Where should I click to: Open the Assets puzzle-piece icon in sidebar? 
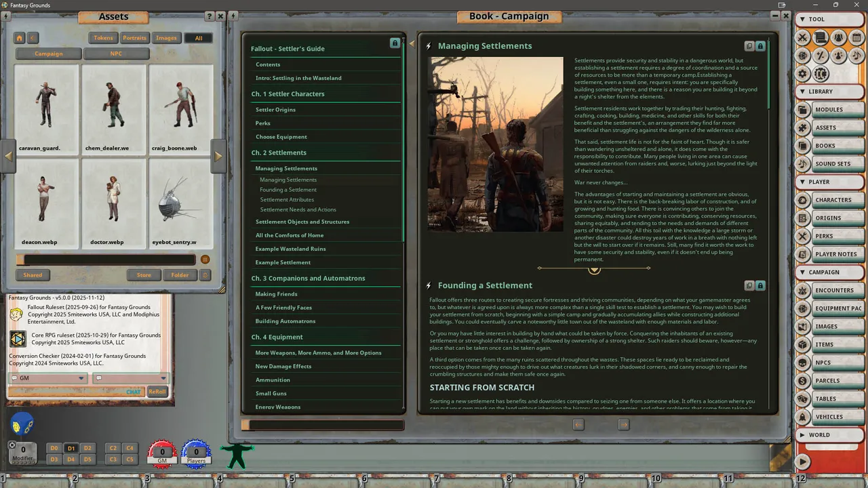pos(803,127)
